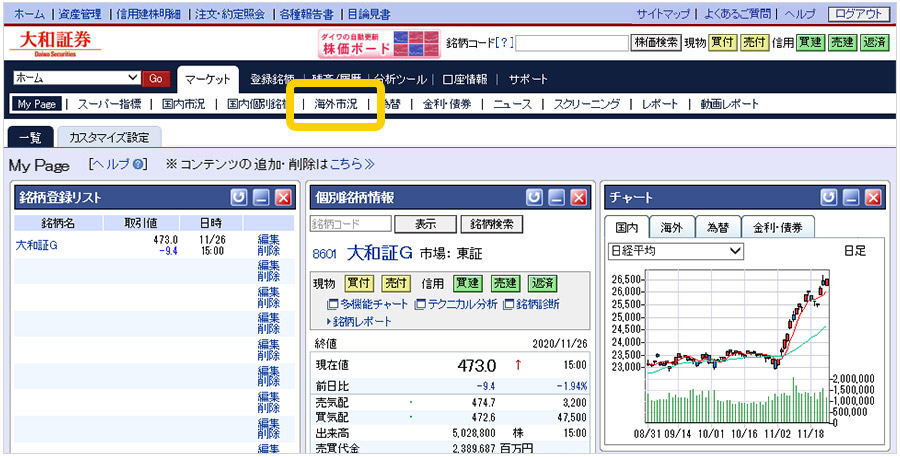Select the マーケット main tab

(x=208, y=80)
